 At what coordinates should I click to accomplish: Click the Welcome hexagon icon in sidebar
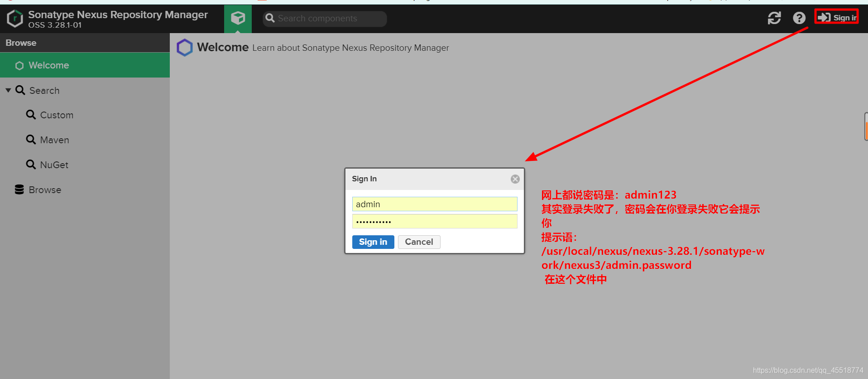click(x=19, y=66)
